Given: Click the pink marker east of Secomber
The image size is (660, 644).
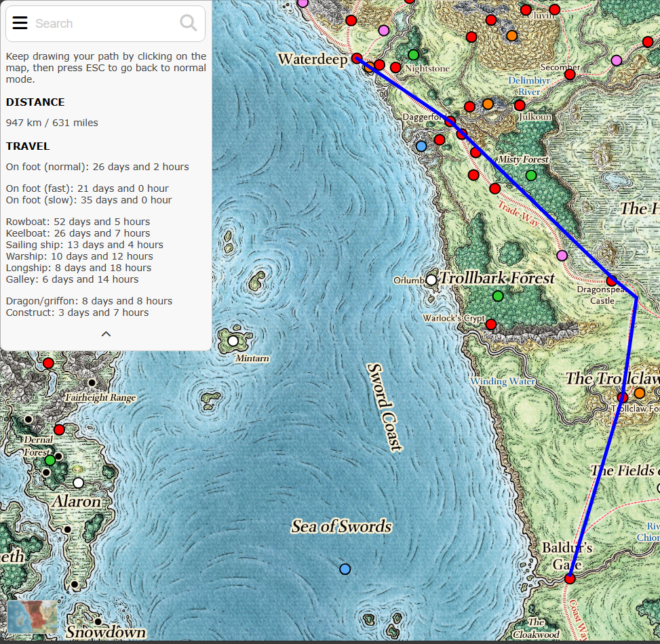Looking at the screenshot, I should point(617,60).
